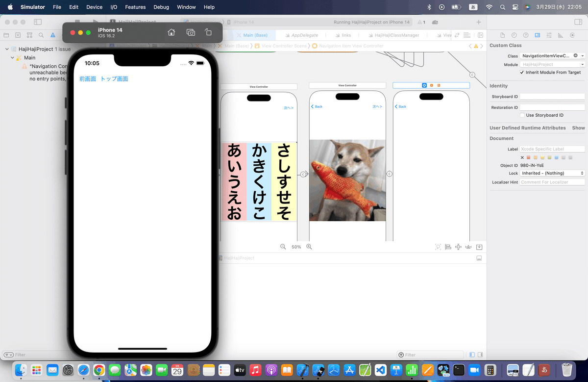The height and width of the screenshot is (382, 588).
Task: Collapse the Main issue group
Action: 12,58
